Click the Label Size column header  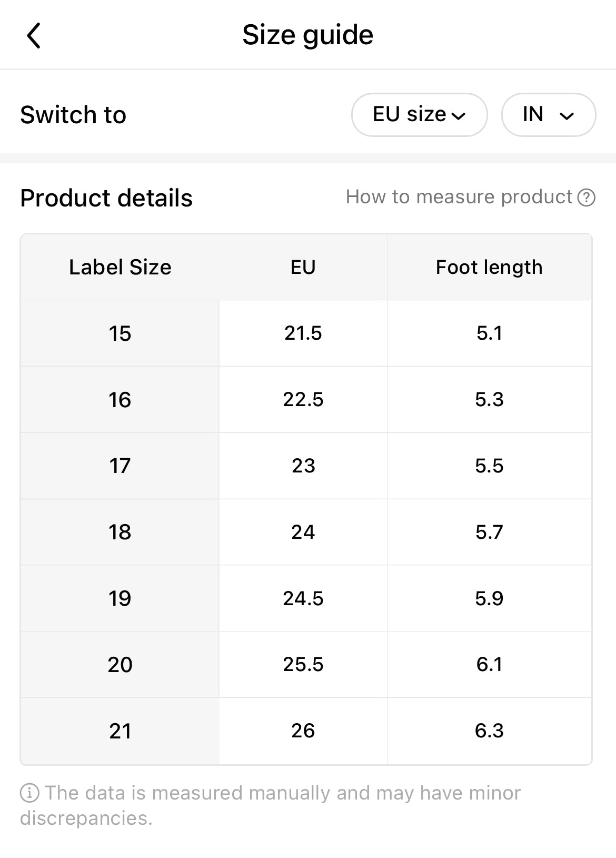[x=120, y=267]
